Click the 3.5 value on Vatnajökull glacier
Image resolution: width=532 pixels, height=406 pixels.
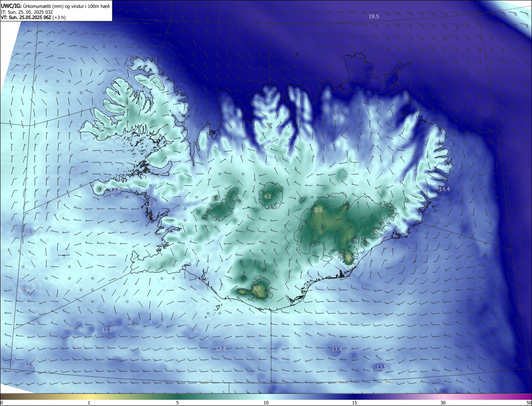click(318, 210)
